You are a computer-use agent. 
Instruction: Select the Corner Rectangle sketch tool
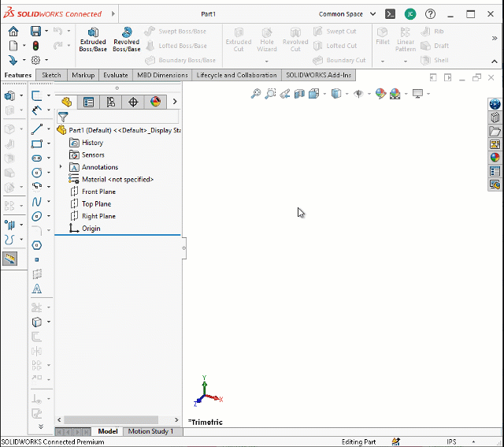click(37, 143)
